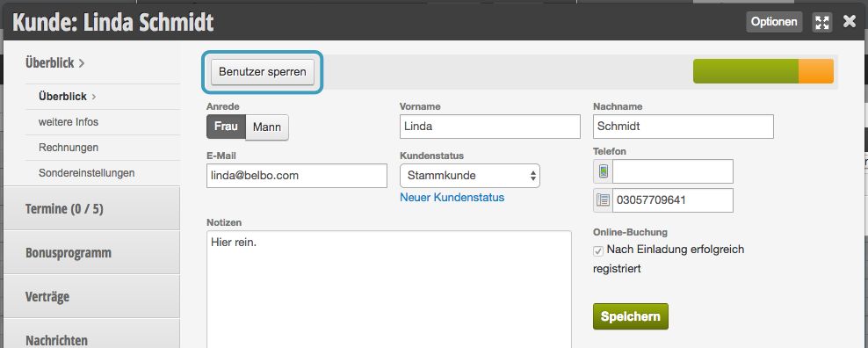
Task: Open the Kundenstatus Stammkunde dropdown
Action: pos(469,176)
